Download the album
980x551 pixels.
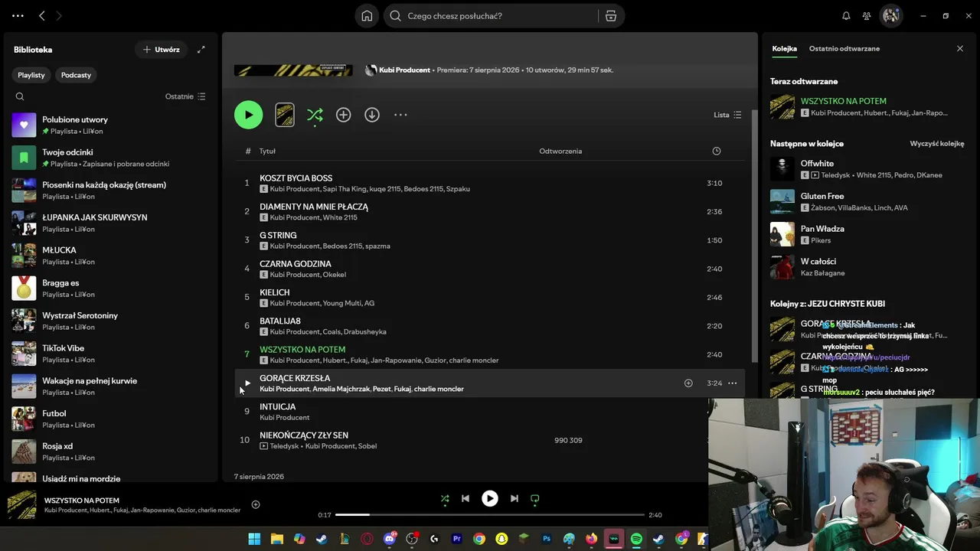372,115
